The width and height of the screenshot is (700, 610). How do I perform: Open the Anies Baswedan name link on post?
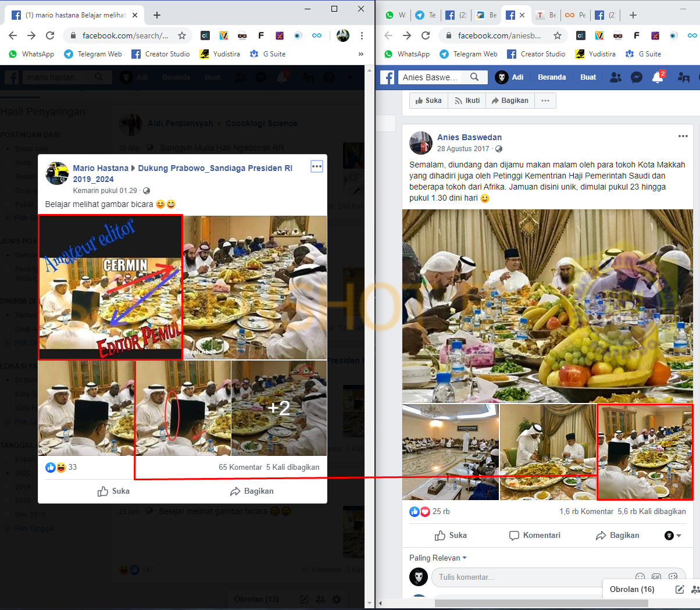pyautogui.click(x=469, y=137)
